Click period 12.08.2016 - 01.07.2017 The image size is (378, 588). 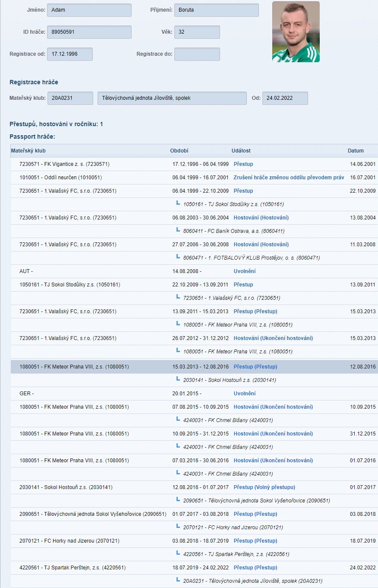(201, 487)
